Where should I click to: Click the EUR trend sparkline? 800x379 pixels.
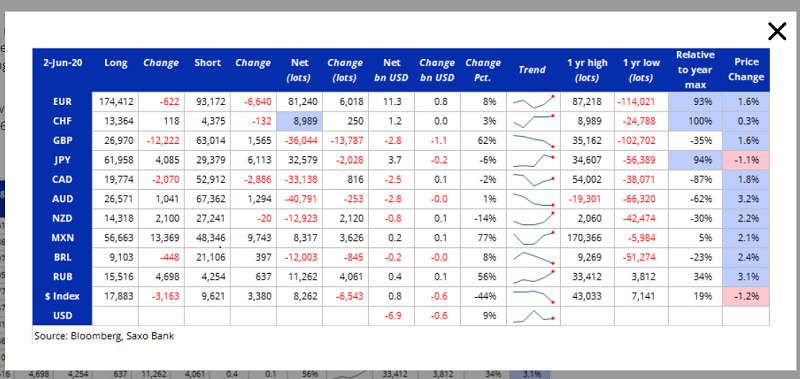(534, 102)
